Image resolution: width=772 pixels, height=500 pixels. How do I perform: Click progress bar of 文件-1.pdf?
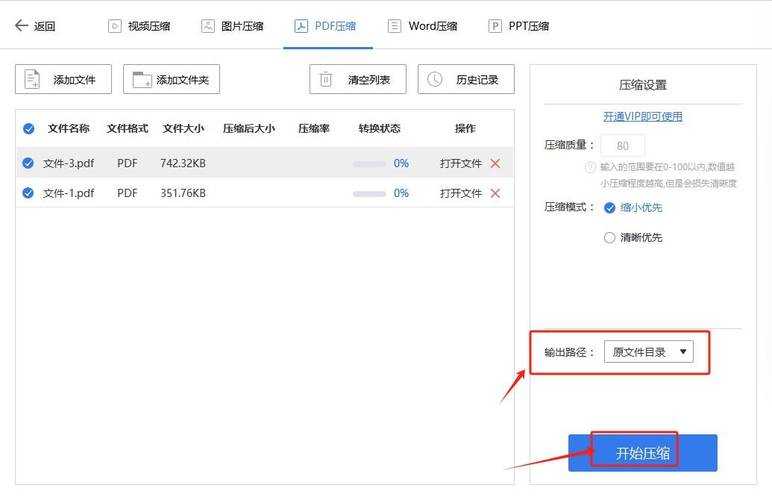369,194
